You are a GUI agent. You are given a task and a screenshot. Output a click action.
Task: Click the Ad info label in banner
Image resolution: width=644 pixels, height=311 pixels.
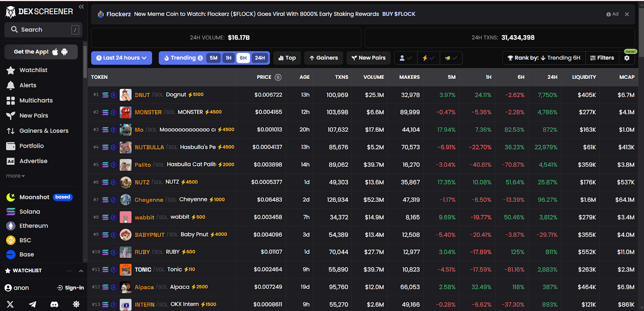click(612, 14)
